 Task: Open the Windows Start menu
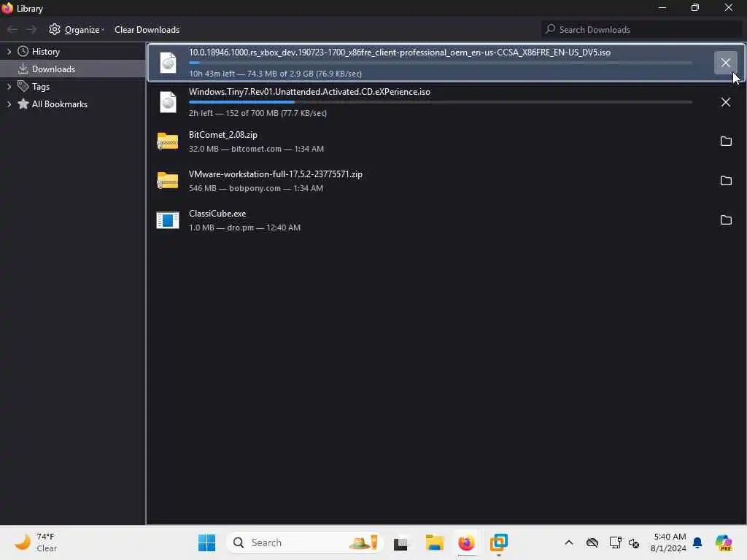[x=206, y=542]
